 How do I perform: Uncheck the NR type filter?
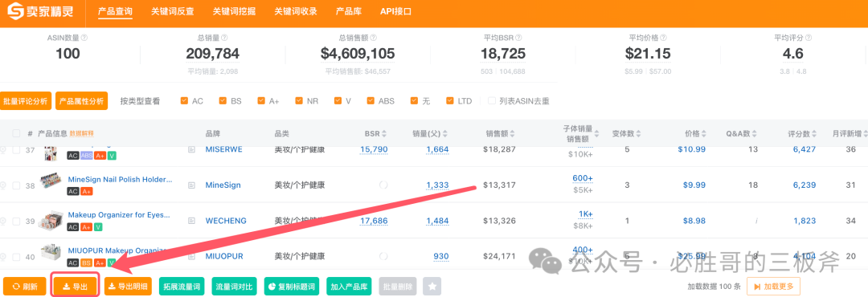(299, 100)
